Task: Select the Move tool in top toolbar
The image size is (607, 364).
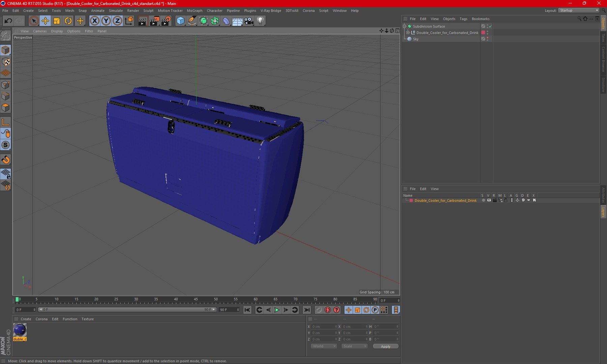Action: [x=45, y=21]
